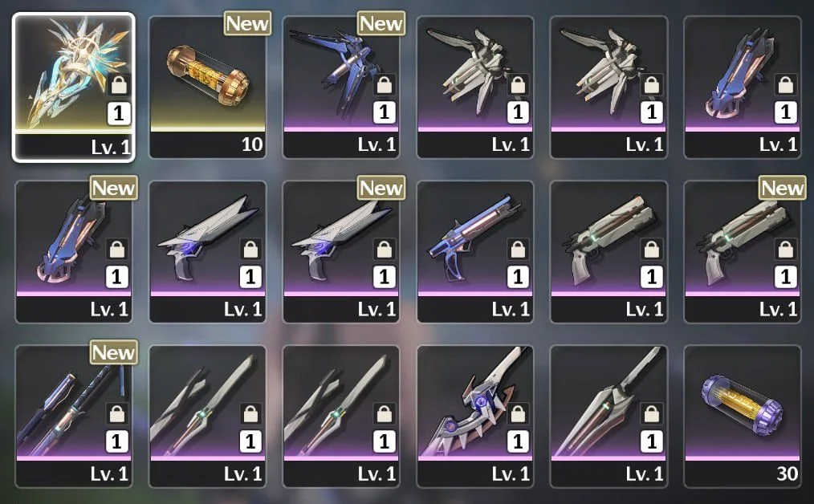This screenshot has height=504, width=814.
Task: Toggle the lock on the curved broadblade
Action: click(x=518, y=414)
